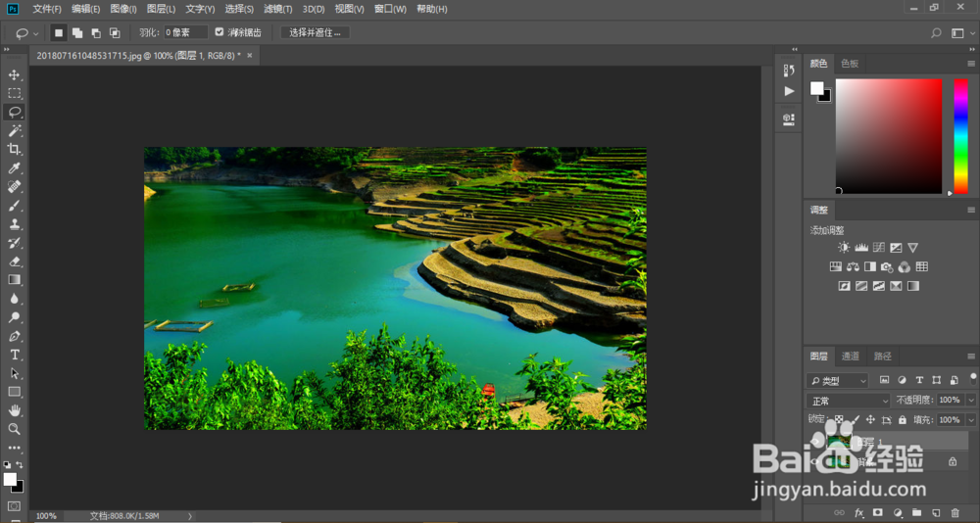Open the 填充 fill slider arrow
This screenshot has height=523, width=980.
pyautogui.click(x=971, y=420)
